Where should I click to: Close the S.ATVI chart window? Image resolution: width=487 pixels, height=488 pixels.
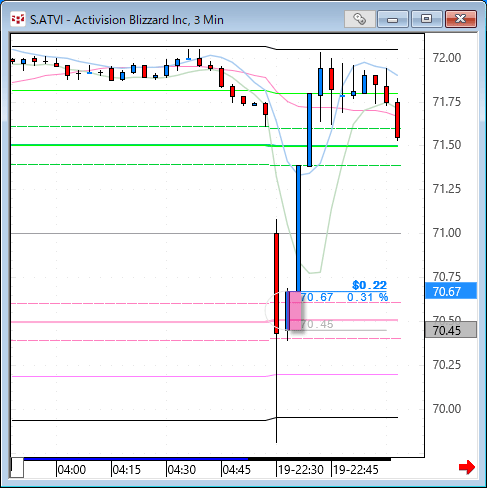(x=461, y=19)
